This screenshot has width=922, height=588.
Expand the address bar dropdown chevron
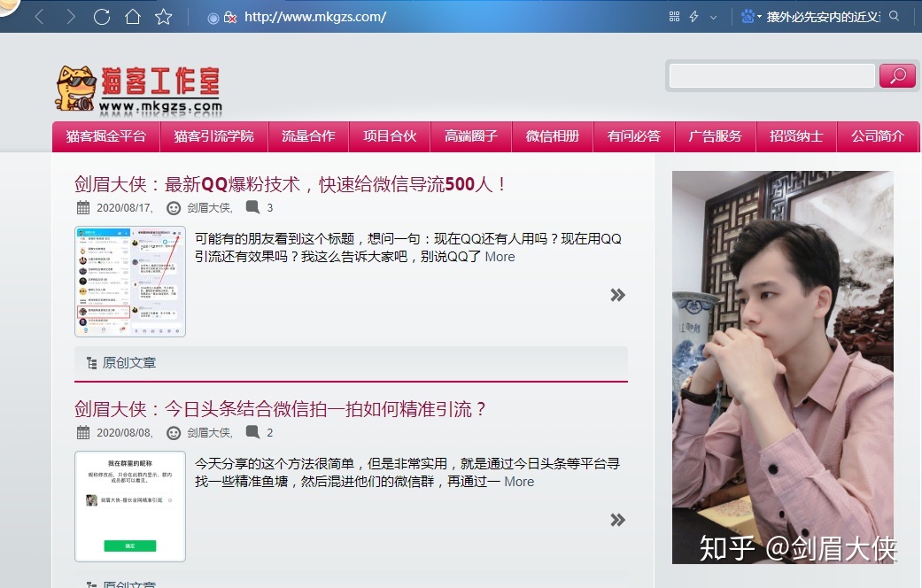click(713, 17)
